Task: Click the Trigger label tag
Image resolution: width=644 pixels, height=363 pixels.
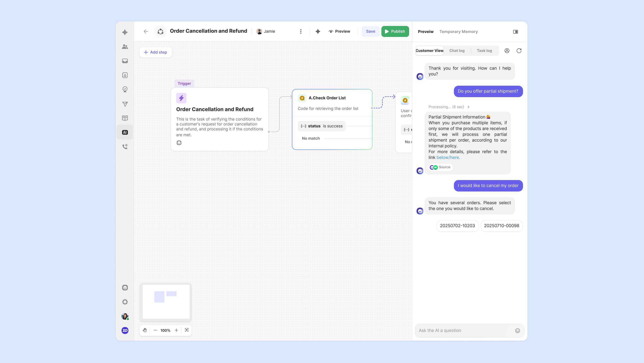Action: 184,84
